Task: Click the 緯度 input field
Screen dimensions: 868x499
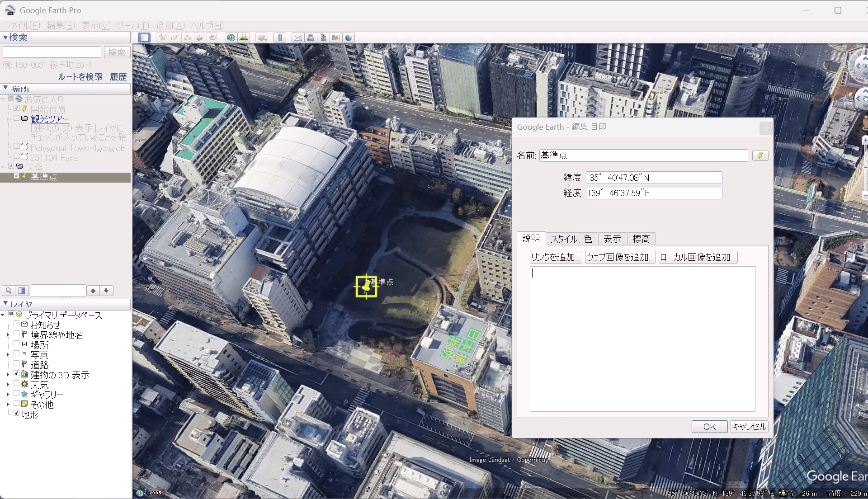Action: (653, 178)
